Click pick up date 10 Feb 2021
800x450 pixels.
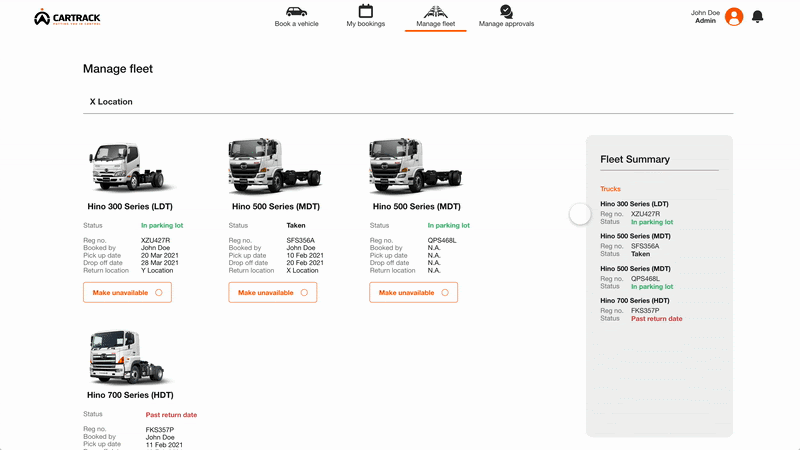tap(305, 255)
